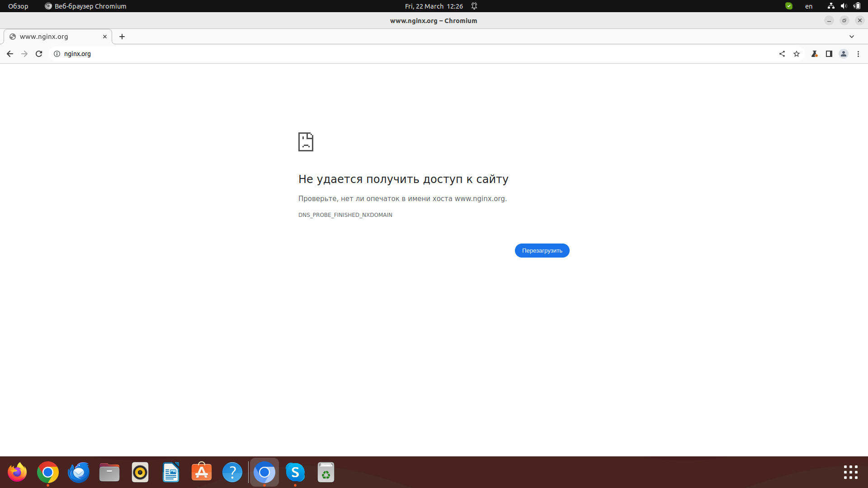The width and height of the screenshot is (868, 488).
Task: Show the browser side panel
Action: tap(829, 54)
